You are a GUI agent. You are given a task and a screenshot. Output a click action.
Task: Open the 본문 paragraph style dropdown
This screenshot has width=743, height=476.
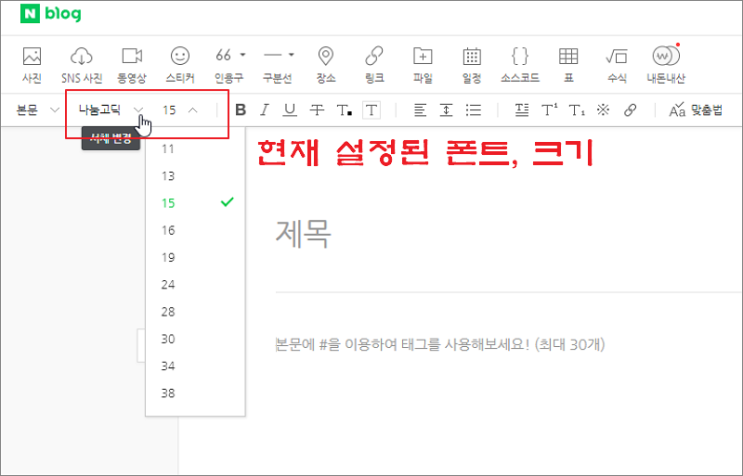point(37,110)
